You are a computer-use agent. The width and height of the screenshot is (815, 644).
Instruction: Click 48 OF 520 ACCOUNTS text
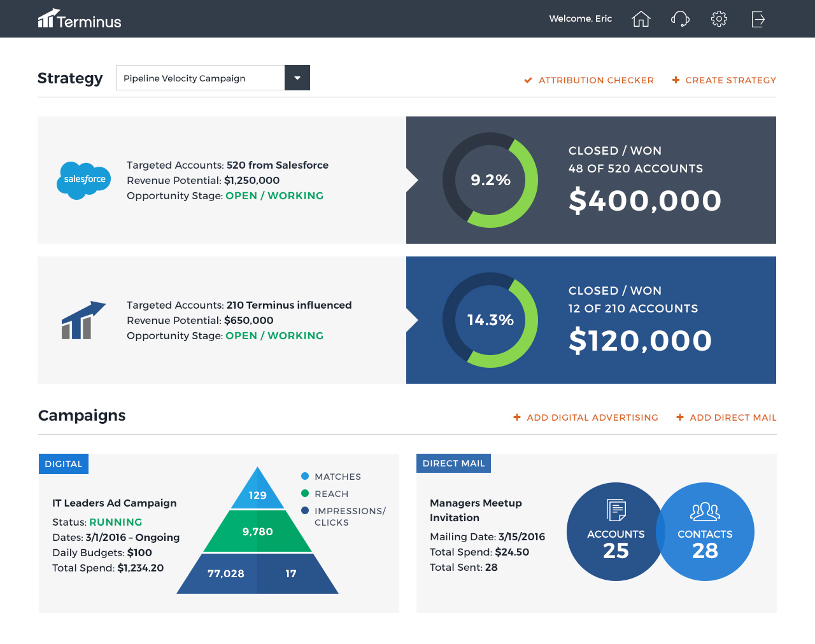click(x=635, y=169)
